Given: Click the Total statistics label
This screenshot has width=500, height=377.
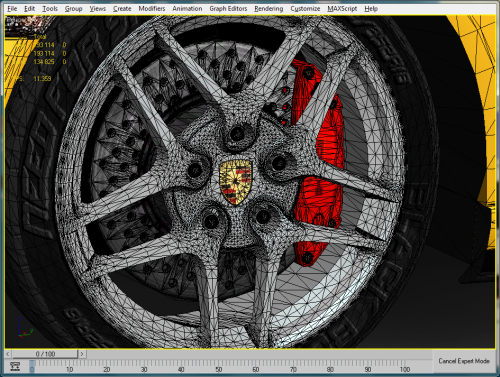Looking at the screenshot, I should click(x=39, y=37).
